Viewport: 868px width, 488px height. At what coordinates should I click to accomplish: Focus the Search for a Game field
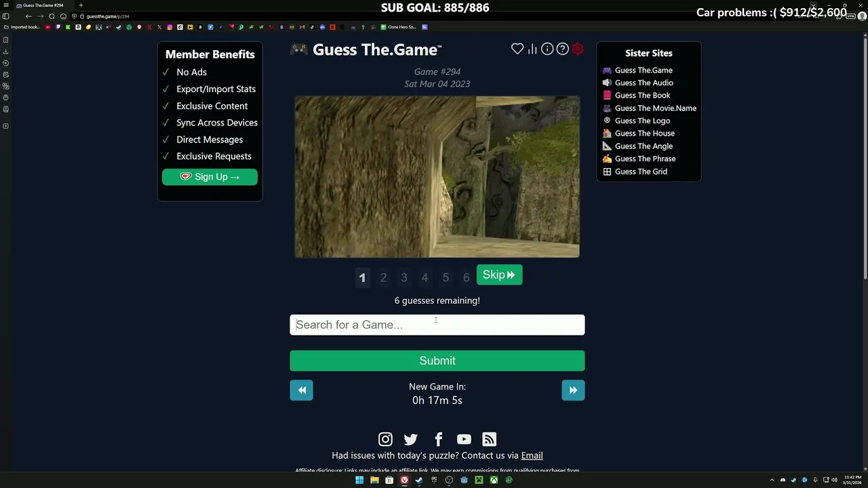coord(437,325)
